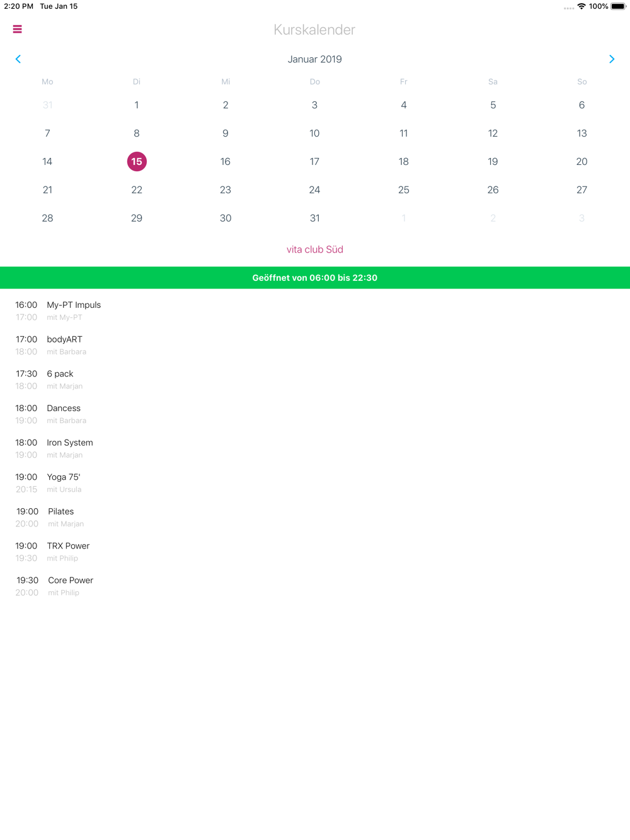Choose January 22 in the calendar

(x=137, y=190)
